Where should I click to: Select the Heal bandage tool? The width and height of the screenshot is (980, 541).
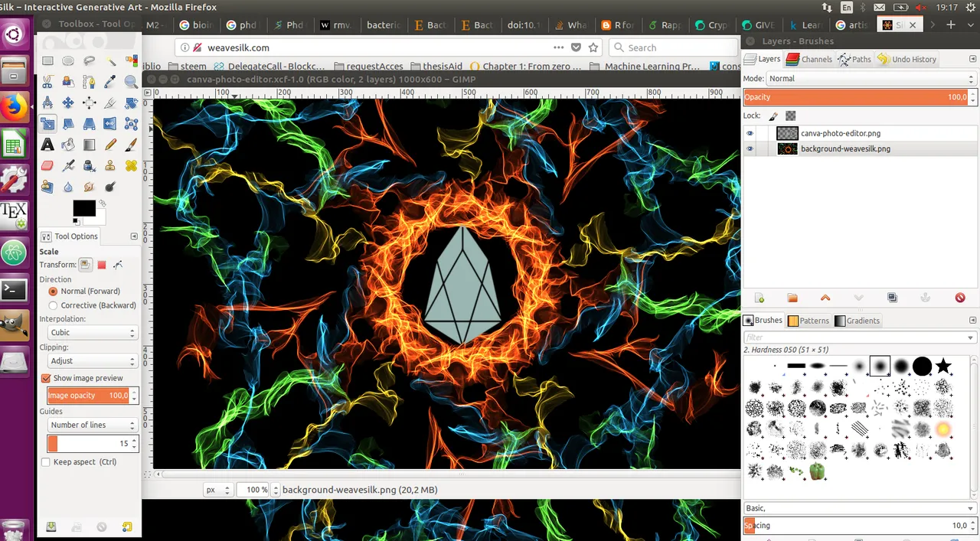coord(131,165)
